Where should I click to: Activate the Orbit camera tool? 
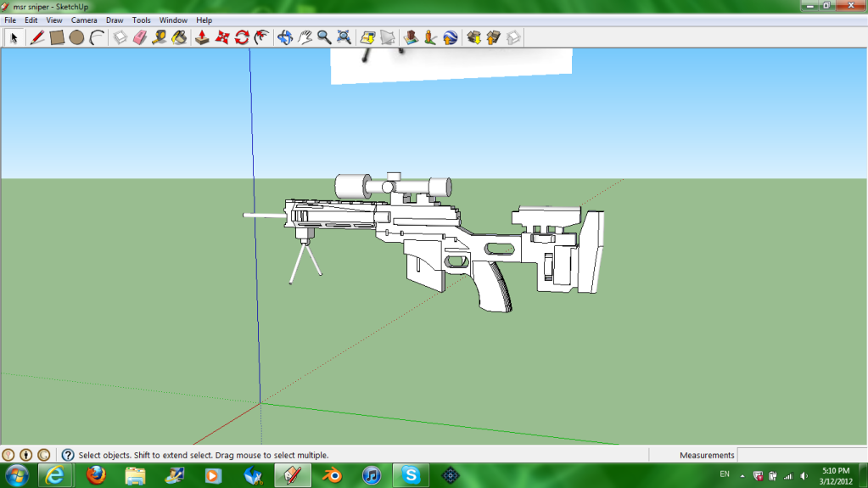284,37
